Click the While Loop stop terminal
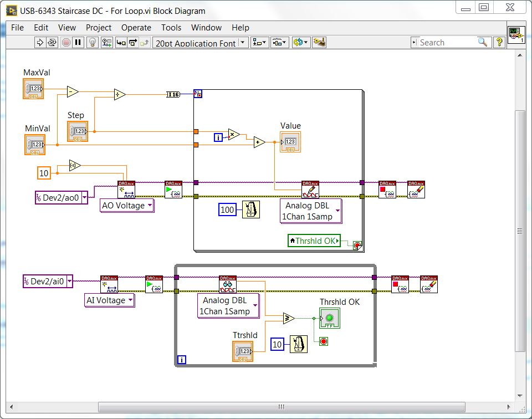Screen dimensions: 532x419 (324, 341)
